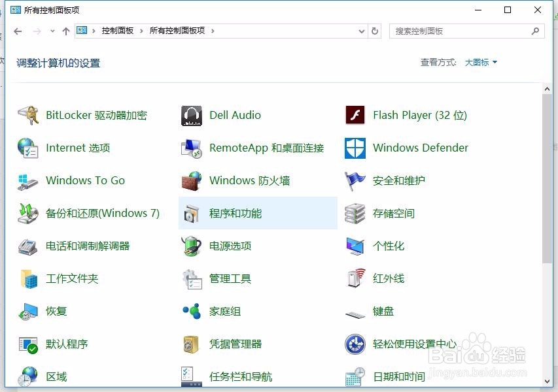Open the 管理工具 text link

[230, 278]
